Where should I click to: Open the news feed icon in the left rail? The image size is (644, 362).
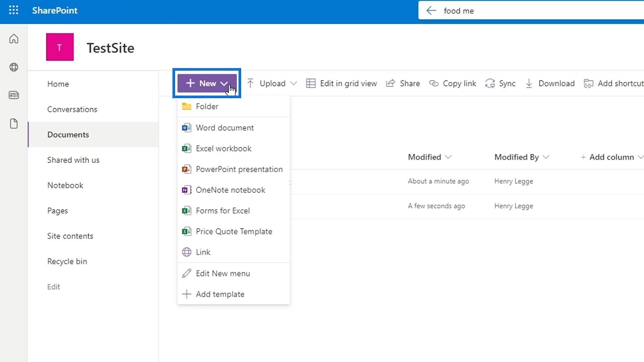(14, 95)
